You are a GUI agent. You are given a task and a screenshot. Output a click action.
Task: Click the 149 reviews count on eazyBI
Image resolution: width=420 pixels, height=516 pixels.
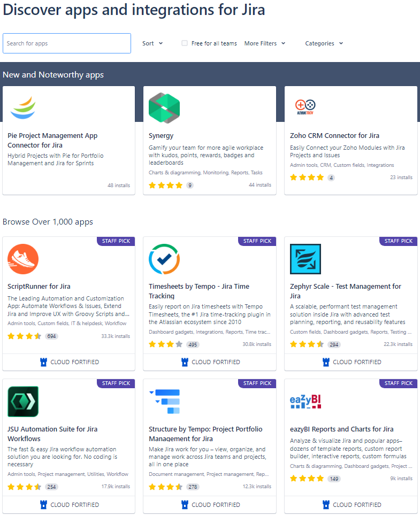(334, 479)
